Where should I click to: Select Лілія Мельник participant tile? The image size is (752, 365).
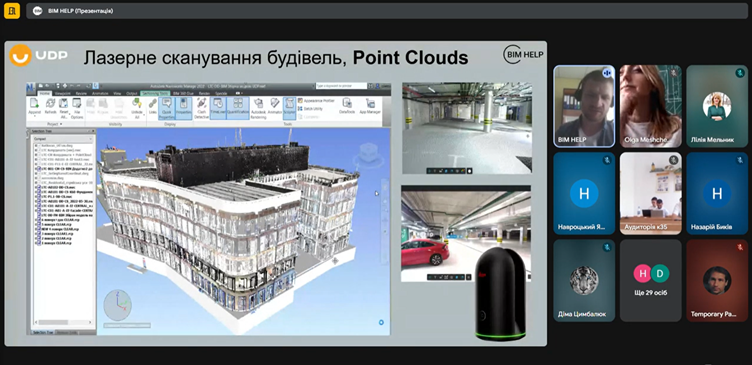[x=717, y=106]
